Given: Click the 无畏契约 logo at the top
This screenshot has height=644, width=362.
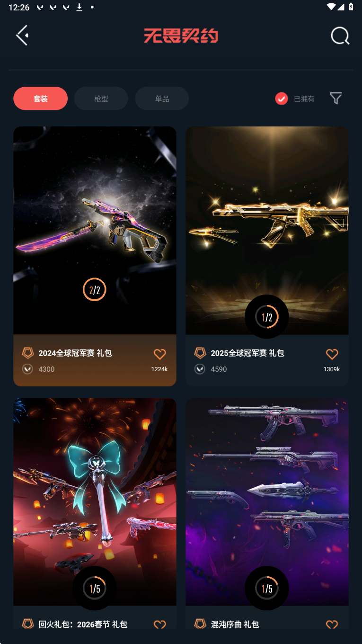Looking at the screenshot, I should tap(181, 36).
